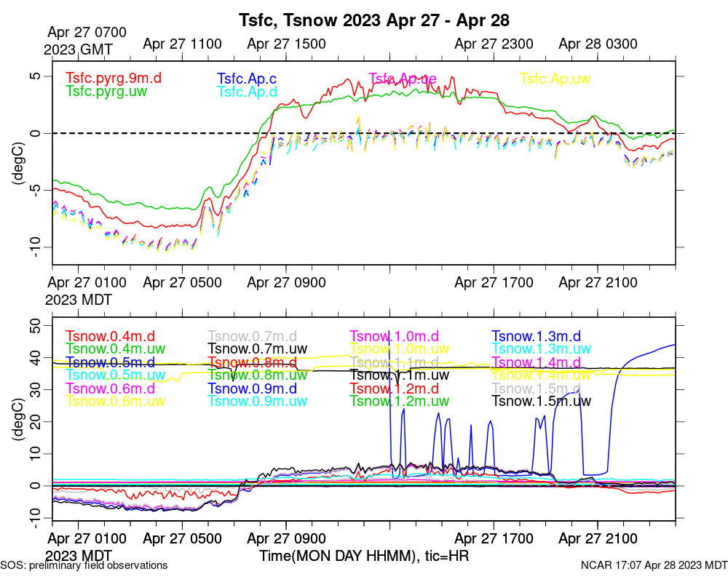Select the Tsnow.1.4m.d legend label
Screen dimensions: 728x582
[x=537, y=362]
